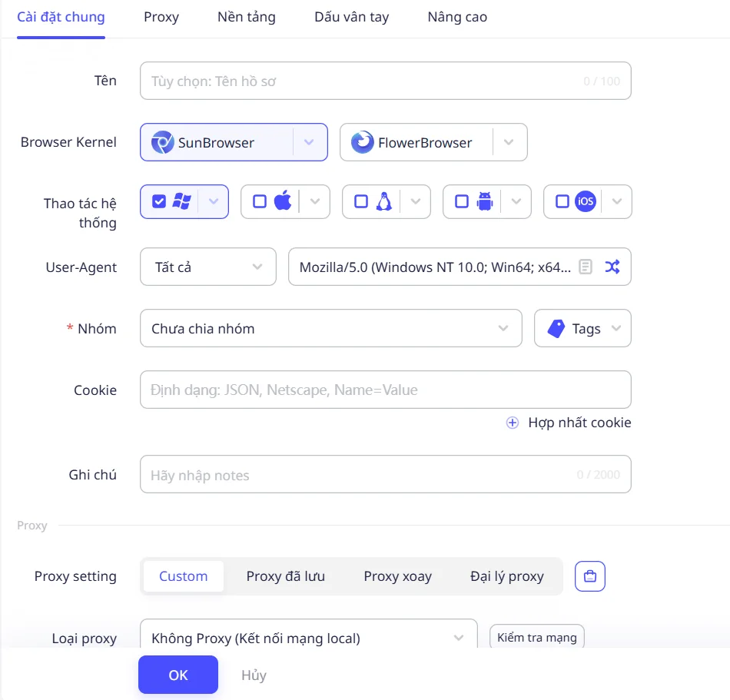Uncheck the Windows operating system checkbox
730x700 pixels.
point(159,201)
